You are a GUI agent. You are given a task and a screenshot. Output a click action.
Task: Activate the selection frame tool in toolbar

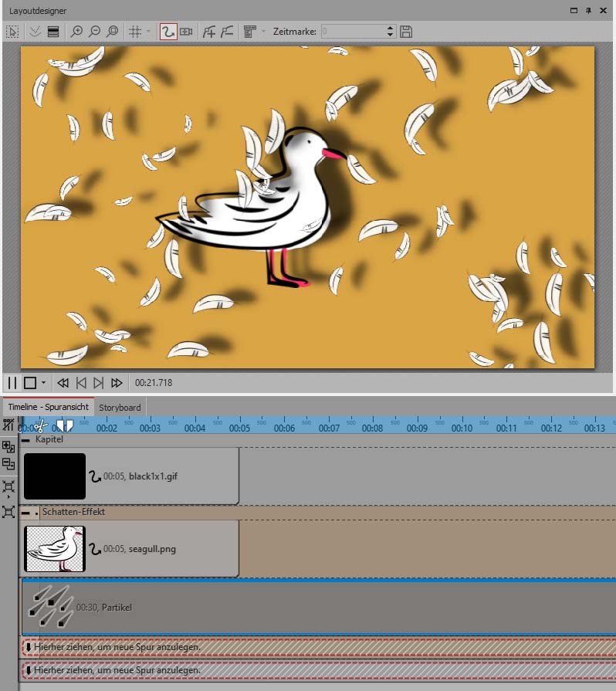coord(12,32)
